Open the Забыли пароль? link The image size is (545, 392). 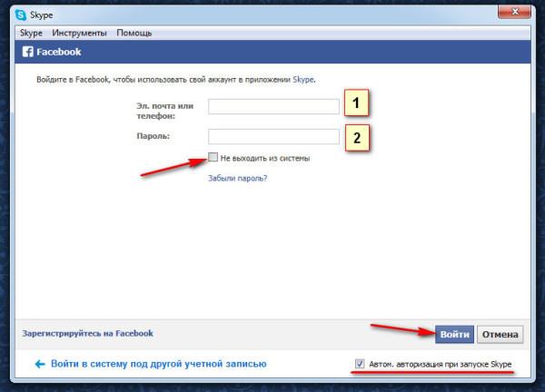click(x=238, y=179)
